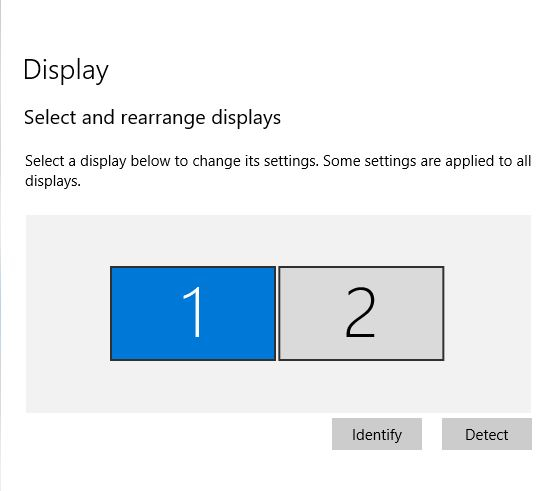Choose the blue monitor box labeled 1
The height and width of the screenshot is (491, 556).
(193, 313)
